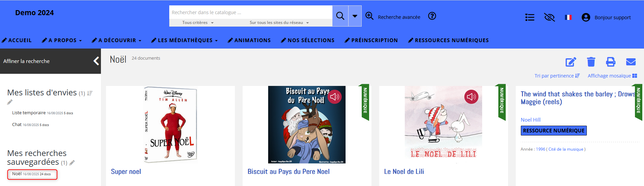Switch display via Affichage mosaïque
This screenshot has width=644, height=186.
(612, 76)
